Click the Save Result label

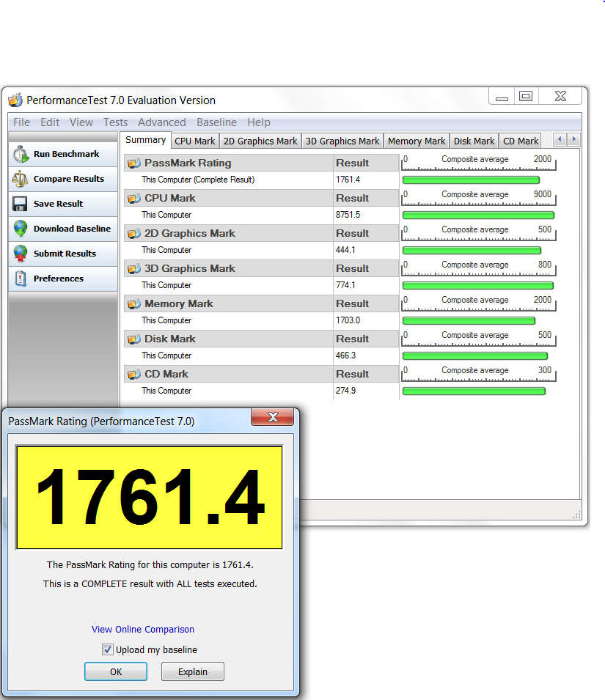(x=58, y=204)
